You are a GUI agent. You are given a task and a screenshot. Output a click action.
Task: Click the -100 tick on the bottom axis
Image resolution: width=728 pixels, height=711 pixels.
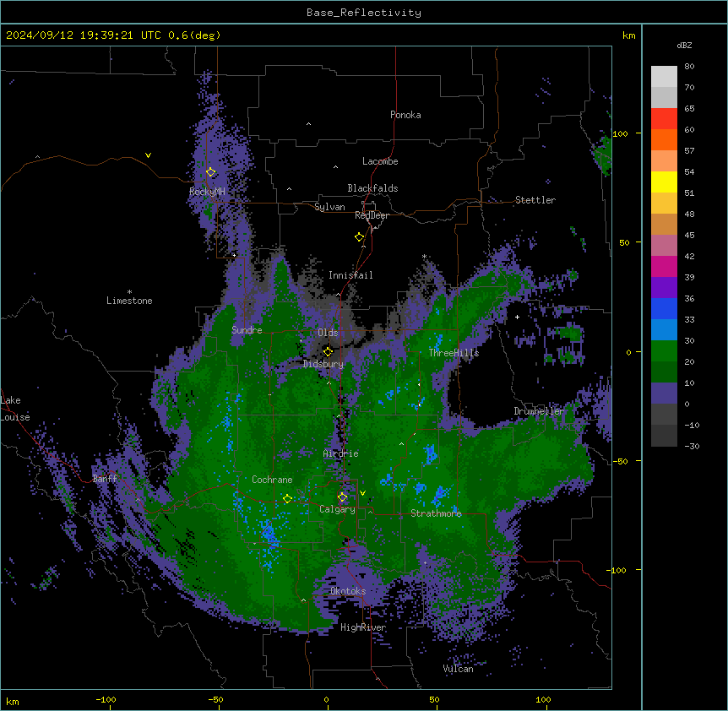106,699
